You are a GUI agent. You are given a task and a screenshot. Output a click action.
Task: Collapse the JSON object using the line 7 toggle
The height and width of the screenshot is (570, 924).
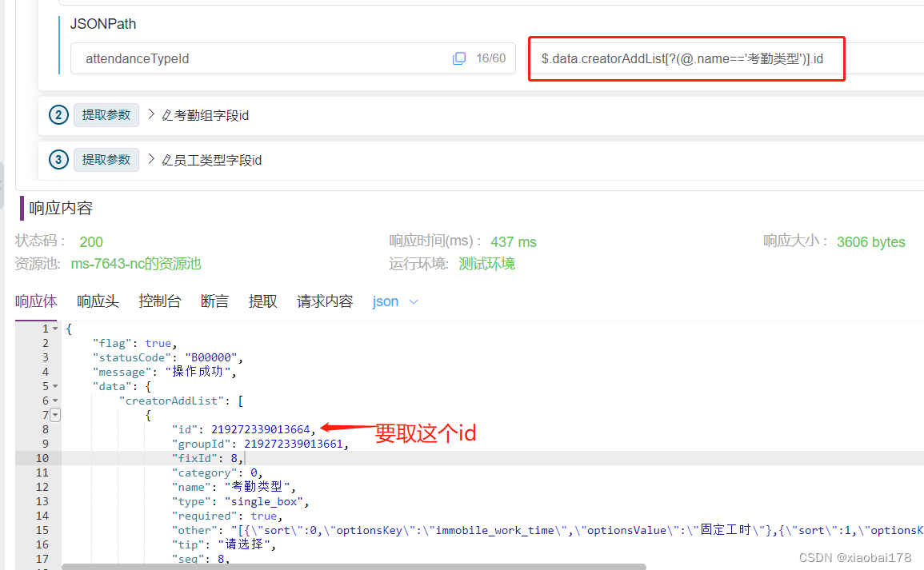point(54,414)
